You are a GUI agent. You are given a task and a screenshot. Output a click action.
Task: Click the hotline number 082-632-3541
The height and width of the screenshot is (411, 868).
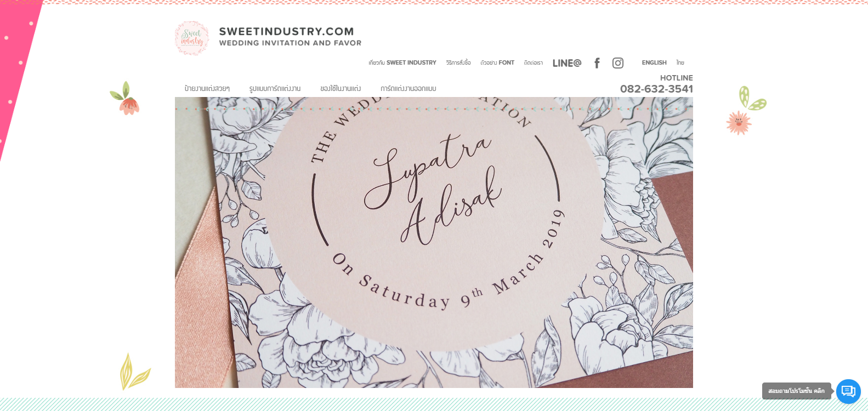[x=656, y=89]
